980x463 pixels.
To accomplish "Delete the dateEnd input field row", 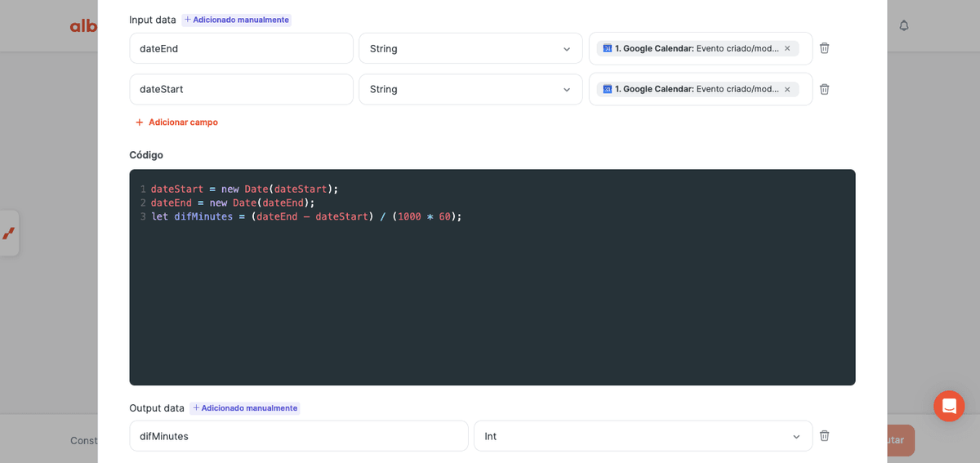I will coord(825,48).
